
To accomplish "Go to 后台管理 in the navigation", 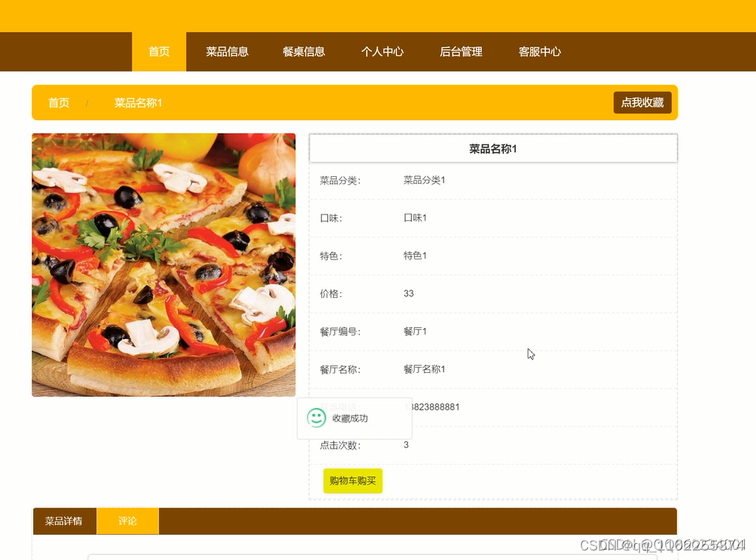I will point(461,52).
